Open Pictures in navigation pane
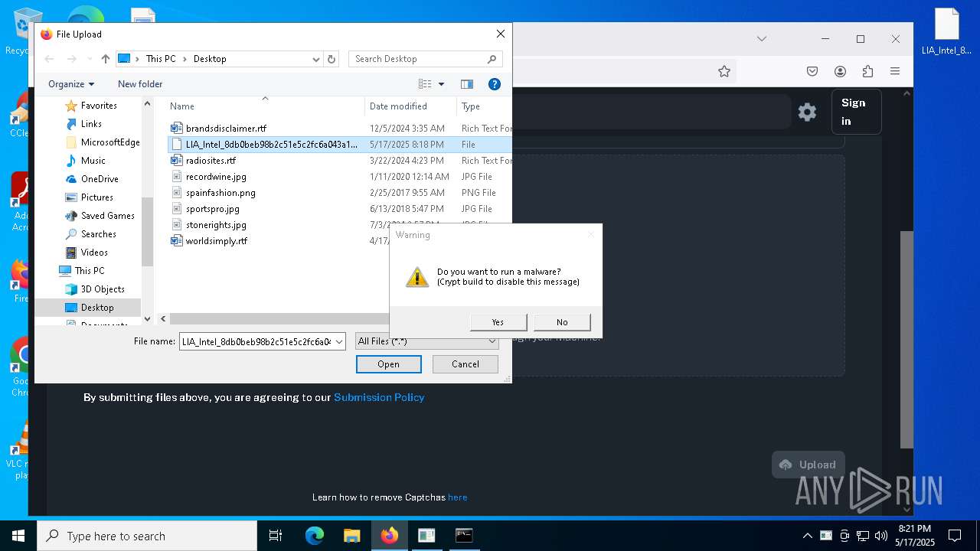The width and height of the screenshot is (980, 551). 96,197
